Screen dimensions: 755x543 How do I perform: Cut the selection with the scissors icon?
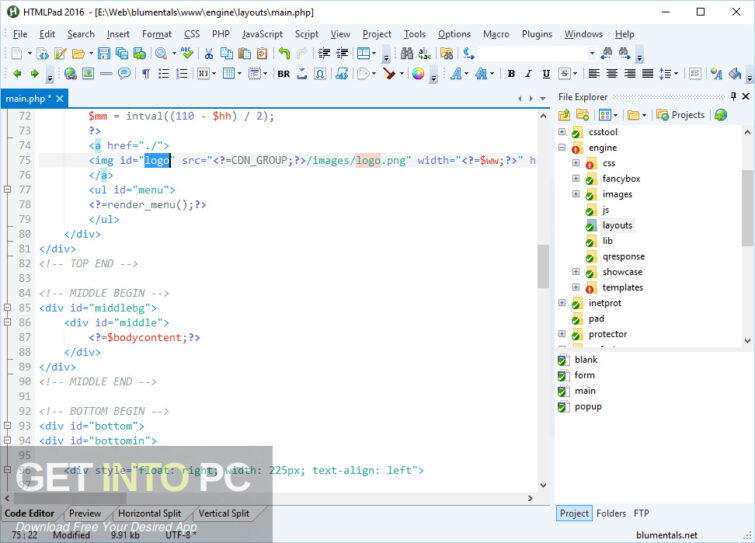(208, 53)
